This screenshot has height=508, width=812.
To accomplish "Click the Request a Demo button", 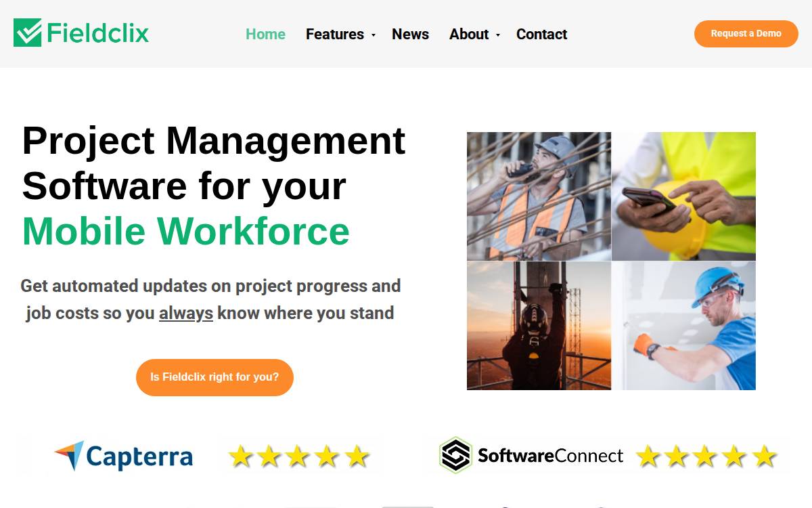I will point(746,33).
